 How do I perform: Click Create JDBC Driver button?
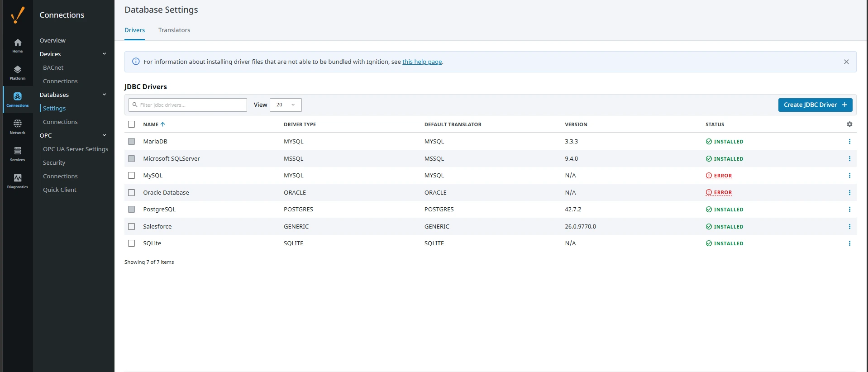point(815,105)
